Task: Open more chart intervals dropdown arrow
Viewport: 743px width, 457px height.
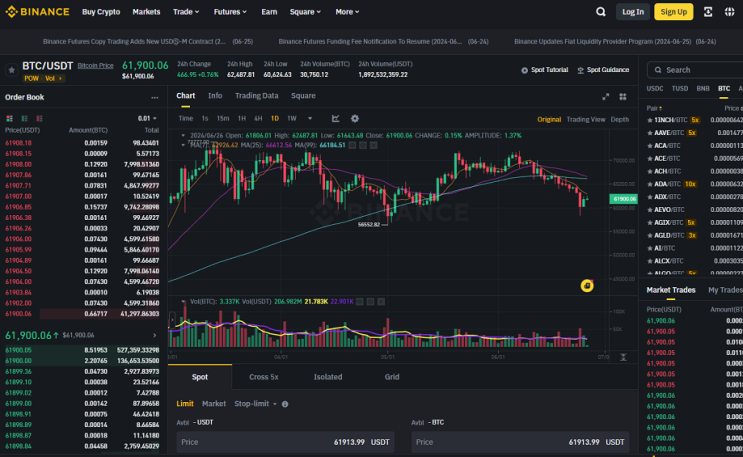Action: point(310,119)
